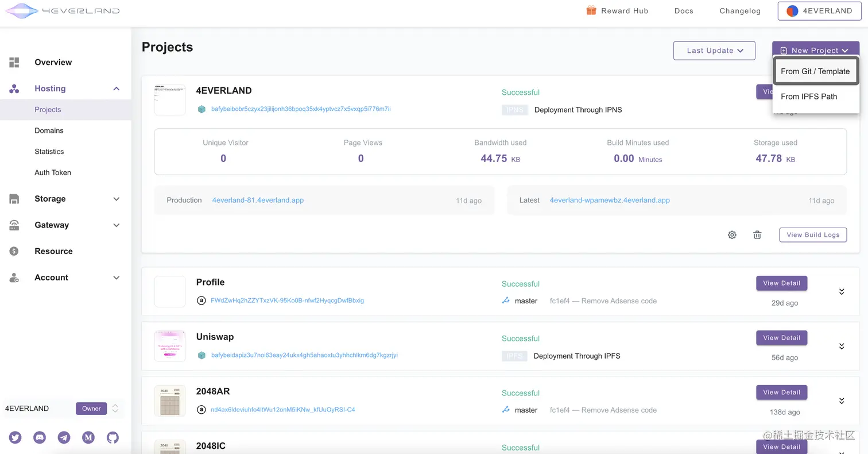Open production link 4everland-81.4everland.app
Image resolution: width=868 pixels, height=454 pixels.
pos(258,200)
